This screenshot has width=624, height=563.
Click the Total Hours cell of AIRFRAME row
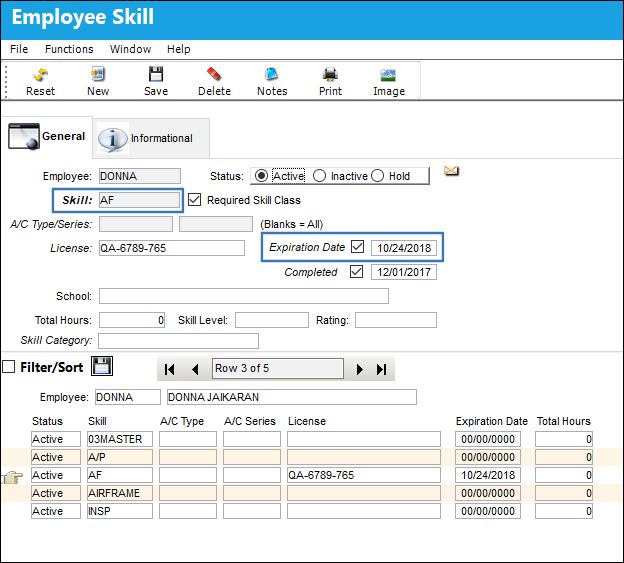click(x=564, y=493)
